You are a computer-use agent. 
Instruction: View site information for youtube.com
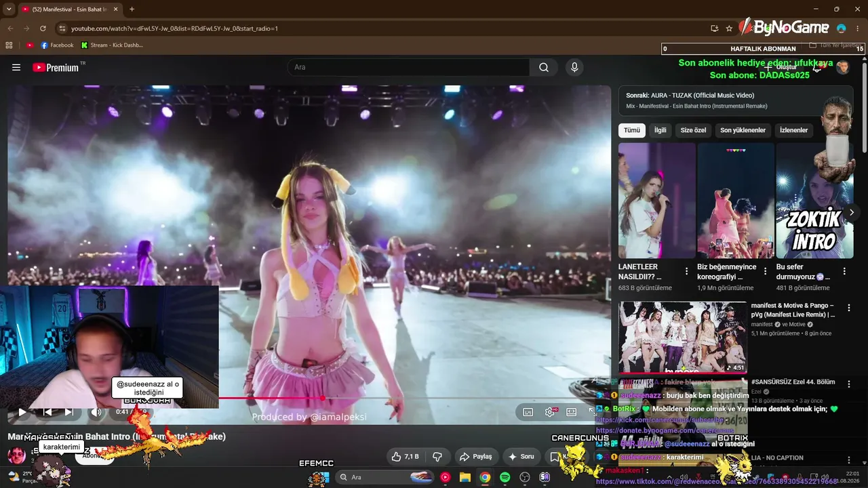click(x=62, y=28)
